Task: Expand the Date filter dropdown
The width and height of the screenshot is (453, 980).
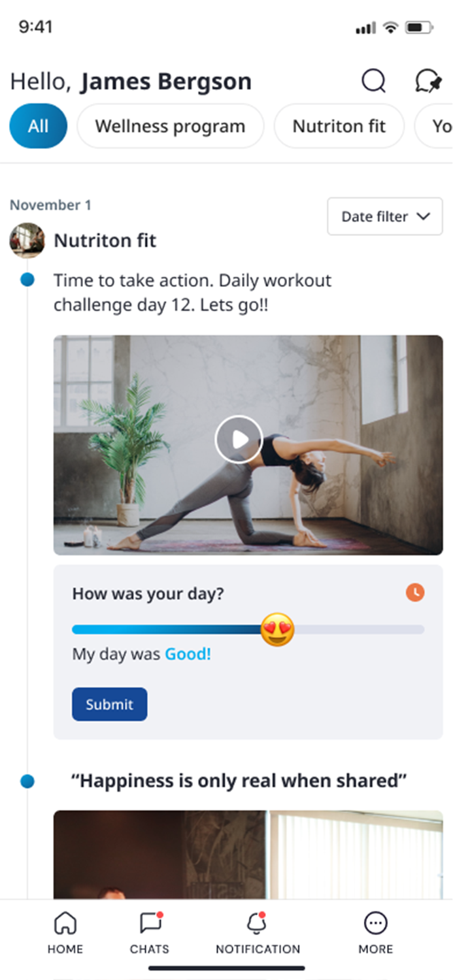Action: click(x=384, y=216)
